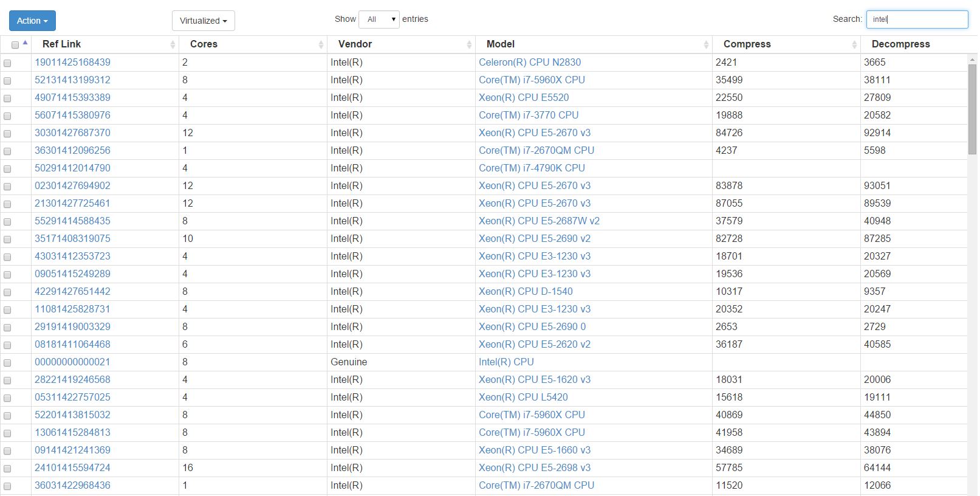Follow ref link 09141421241369

pyautogui.click(x=72, y=450)
